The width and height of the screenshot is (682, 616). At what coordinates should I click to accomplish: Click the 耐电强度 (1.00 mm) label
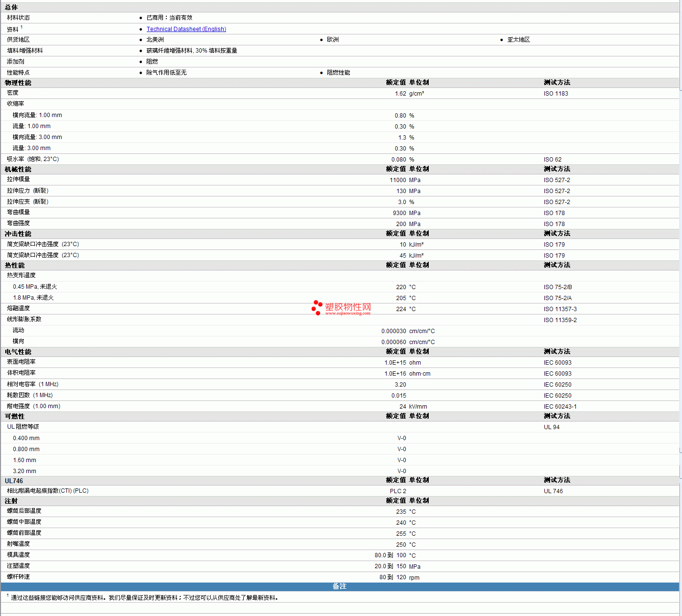33,406
